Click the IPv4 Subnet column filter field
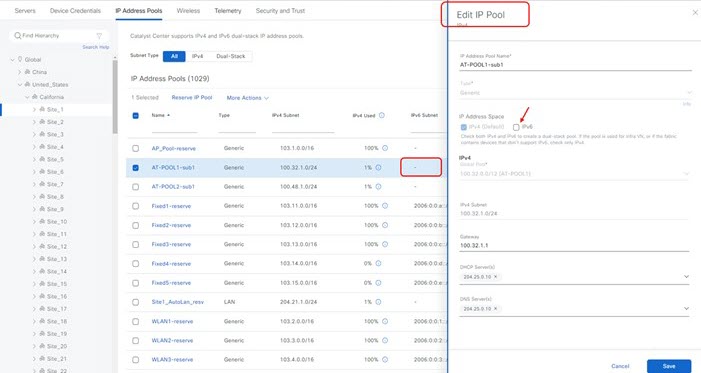The width and height of the screenshot is (701, 373). point(303,129)
